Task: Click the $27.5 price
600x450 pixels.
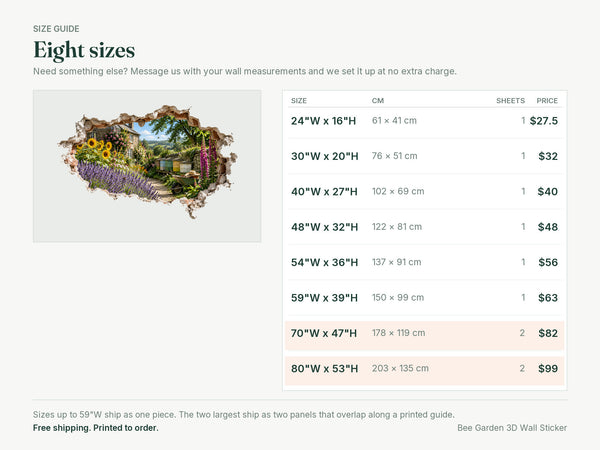Action: [544, 121]
